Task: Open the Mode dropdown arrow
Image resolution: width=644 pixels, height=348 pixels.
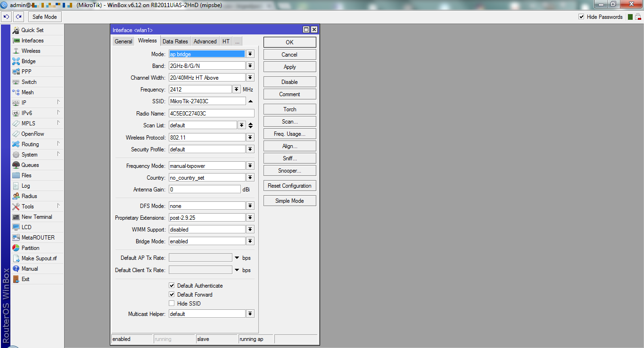Action: point(250,54)
